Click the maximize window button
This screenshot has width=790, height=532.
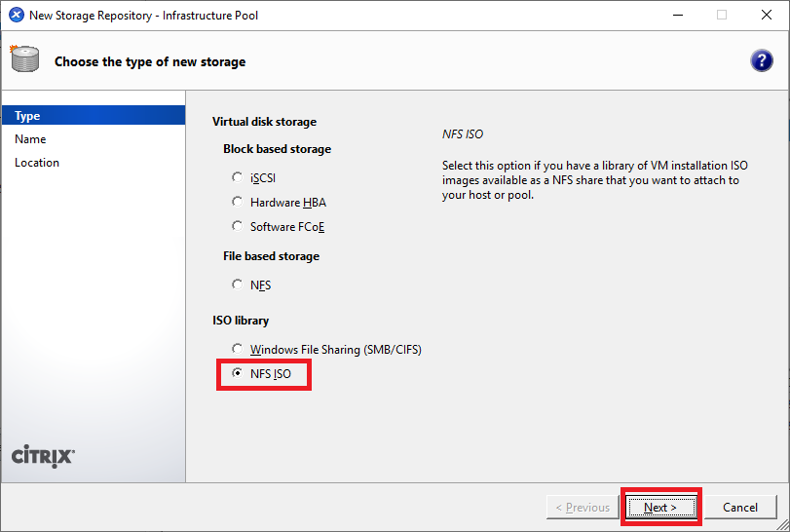pos(721,16)
